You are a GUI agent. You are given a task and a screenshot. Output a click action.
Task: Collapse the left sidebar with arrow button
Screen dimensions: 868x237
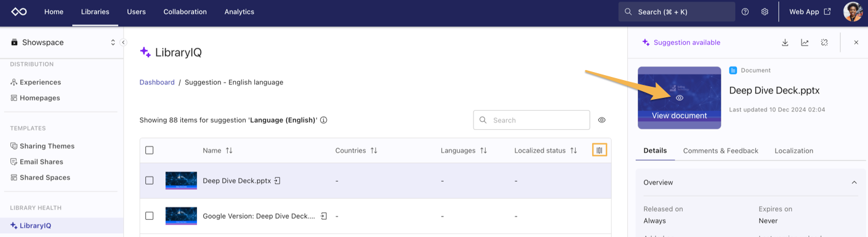pyautogui.click(x=123, y=42)
